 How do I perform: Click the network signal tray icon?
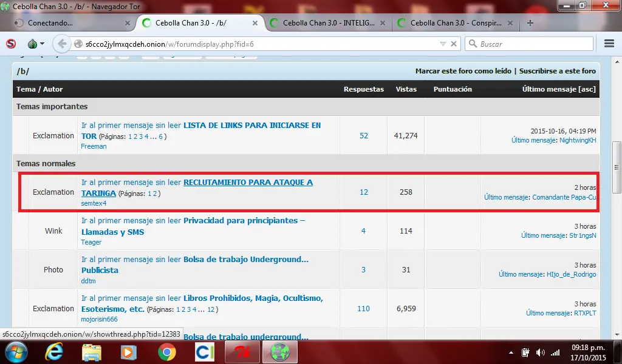click(555, 352)
